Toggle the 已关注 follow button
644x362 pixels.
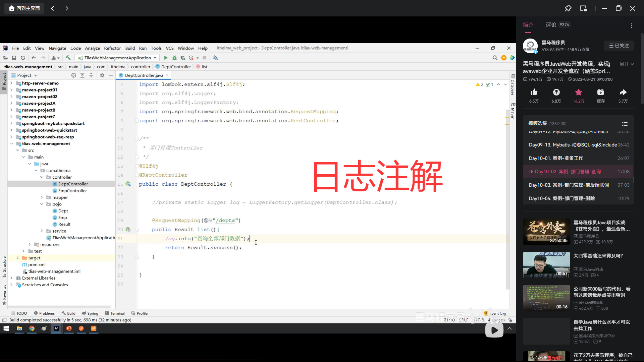pos(619,46)
